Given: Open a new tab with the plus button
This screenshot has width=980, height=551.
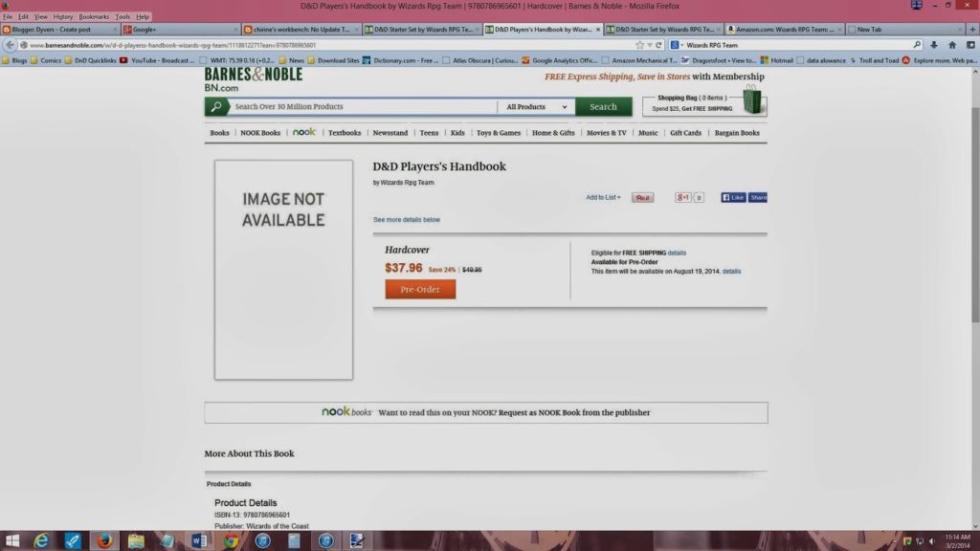Looking at the screenshot, I should coord(972,30).
